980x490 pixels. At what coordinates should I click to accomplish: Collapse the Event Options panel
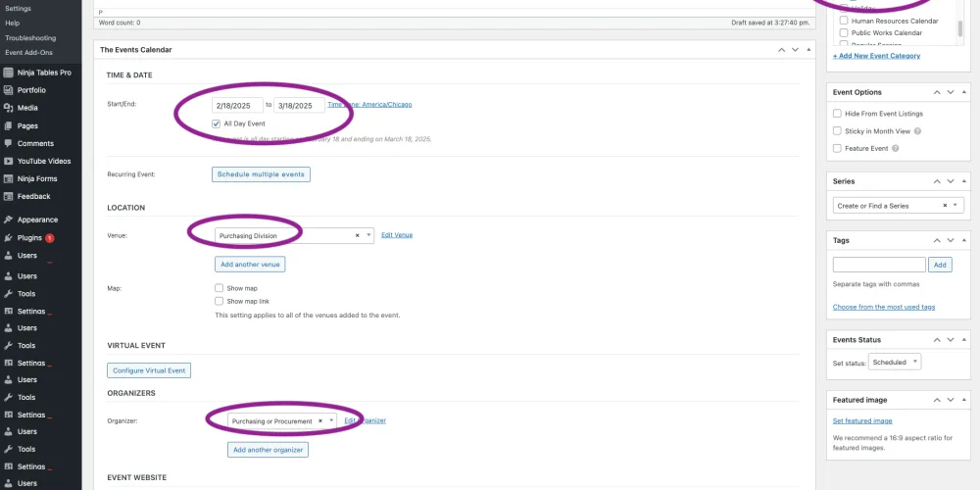962,92
